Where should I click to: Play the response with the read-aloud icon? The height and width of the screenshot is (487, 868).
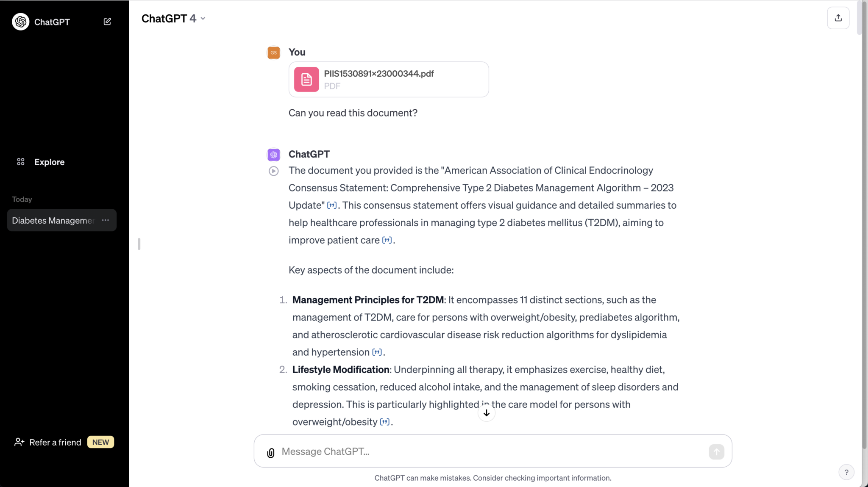click(x=273, y=171)
